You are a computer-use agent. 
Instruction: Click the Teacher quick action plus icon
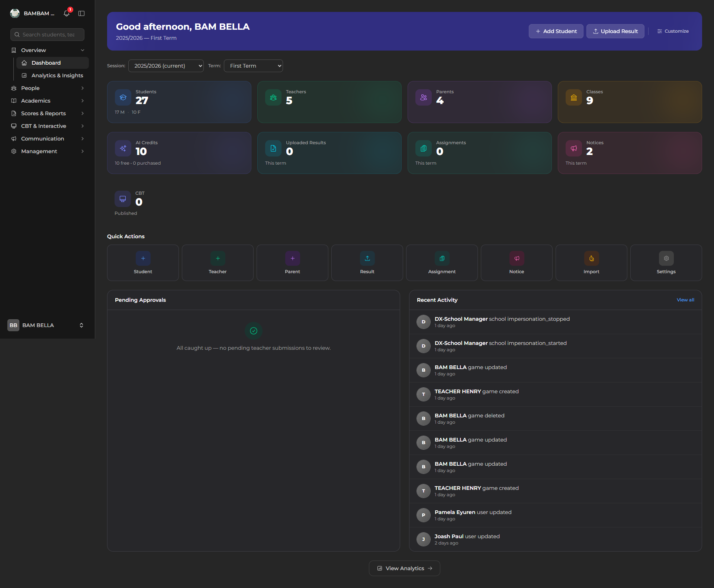(x=218, y=258)
